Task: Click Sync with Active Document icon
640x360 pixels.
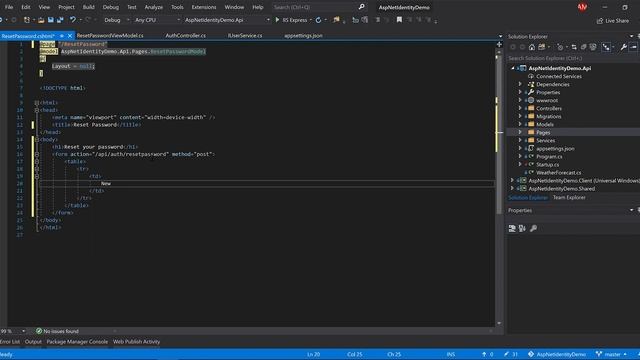Action: 574,47
